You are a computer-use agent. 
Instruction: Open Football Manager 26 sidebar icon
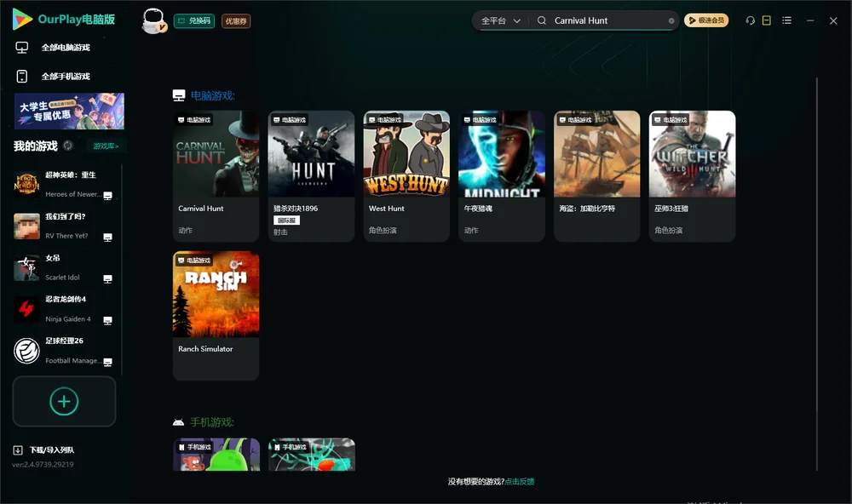26,351
